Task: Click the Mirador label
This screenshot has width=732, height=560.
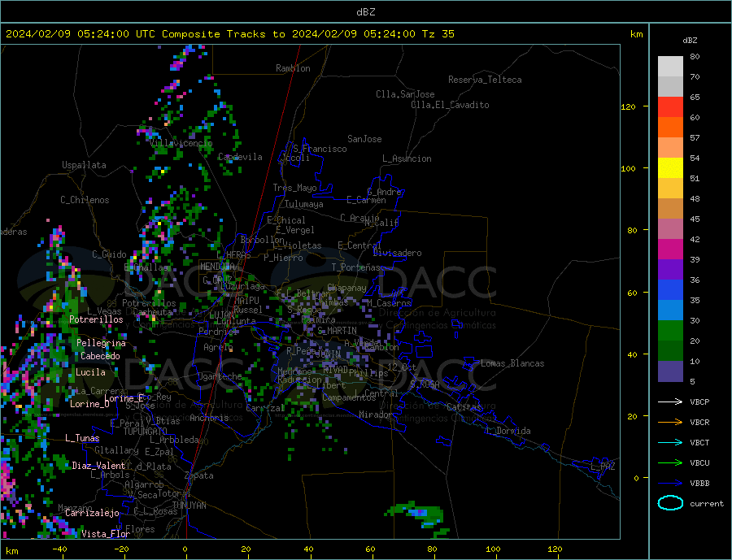Action: 376,415
